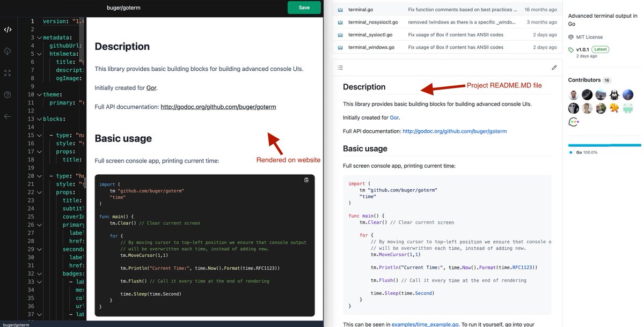Toggle the fullscreen expand icon in left sidebar

(8, 72)
